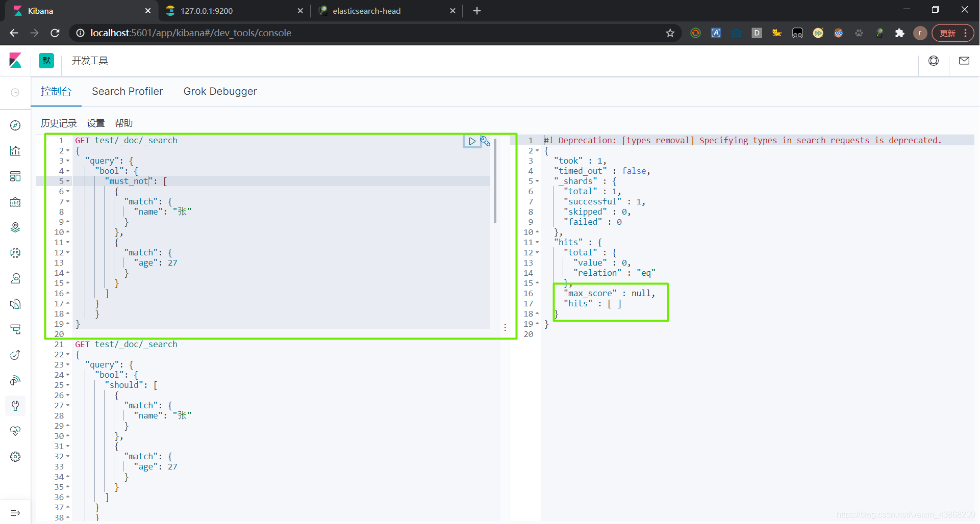Open Management gear icon in sidebar
Viewport: 980px width, 524px height.
[x=15, y=457]
